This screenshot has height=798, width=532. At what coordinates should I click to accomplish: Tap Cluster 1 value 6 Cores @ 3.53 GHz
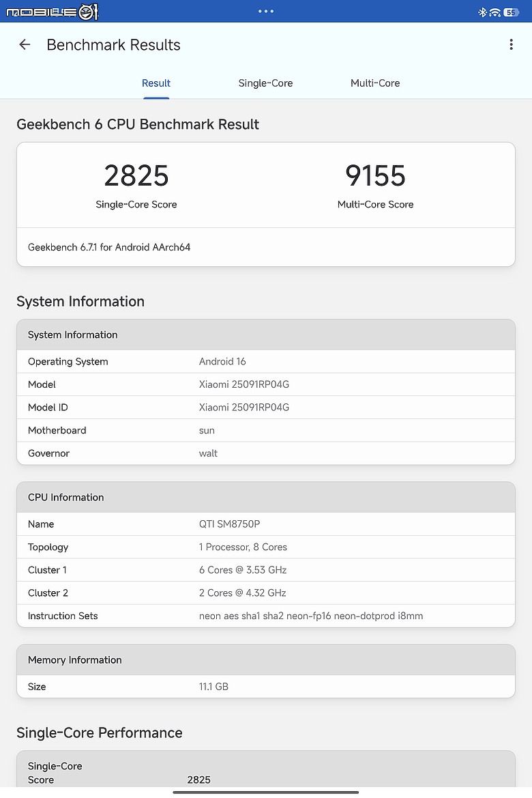pyautogui.click(x=243, y=569)
